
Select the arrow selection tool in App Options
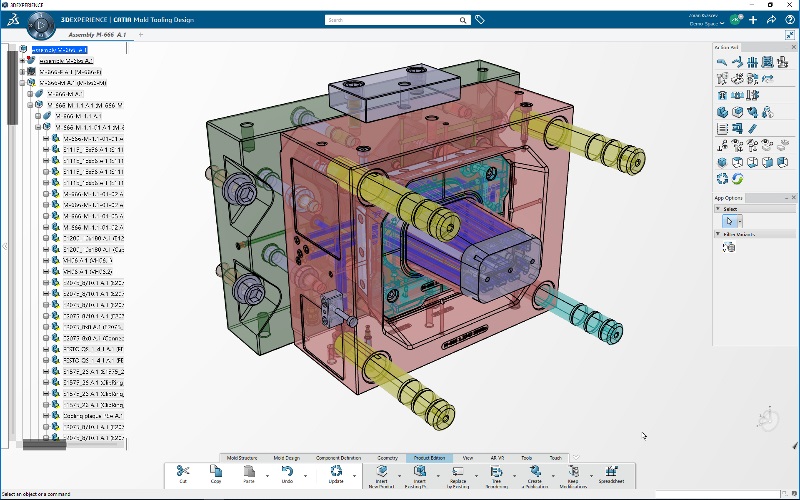pyautogui.click(x=729, y=221)
